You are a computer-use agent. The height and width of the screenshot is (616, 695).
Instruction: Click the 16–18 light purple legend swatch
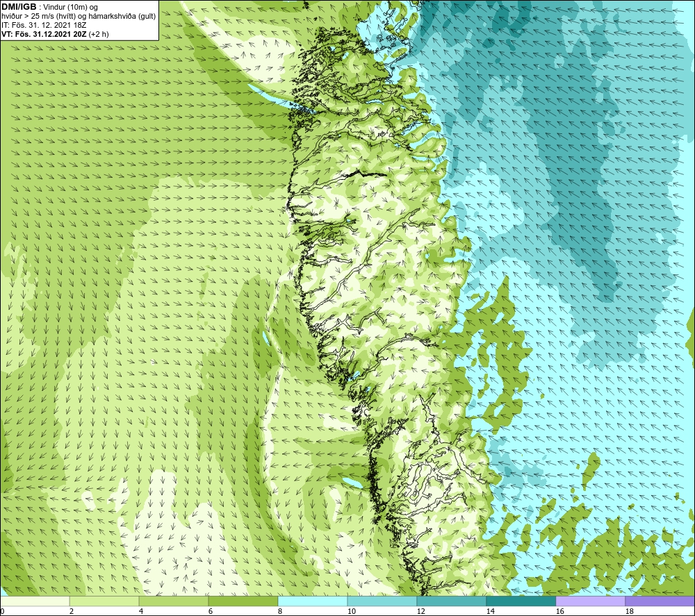[x=590, y=601]
